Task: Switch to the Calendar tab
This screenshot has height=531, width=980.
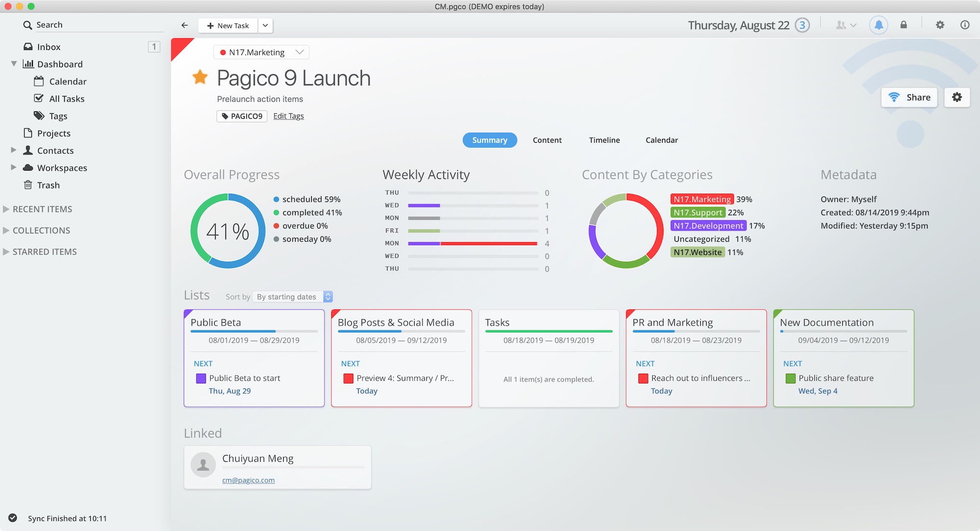Action: point(661,140)
